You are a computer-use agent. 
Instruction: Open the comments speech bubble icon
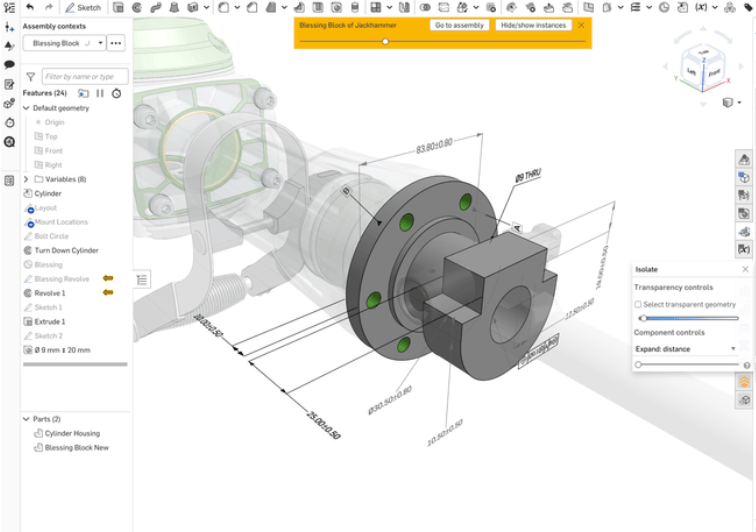[9, 65]
